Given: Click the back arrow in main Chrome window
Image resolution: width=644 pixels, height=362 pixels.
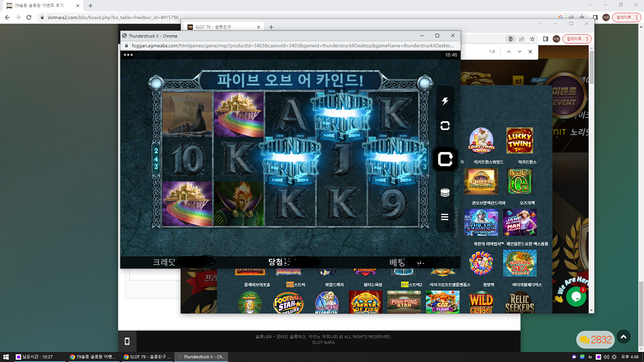Looking at the screenshot, I should click(7, 17).
